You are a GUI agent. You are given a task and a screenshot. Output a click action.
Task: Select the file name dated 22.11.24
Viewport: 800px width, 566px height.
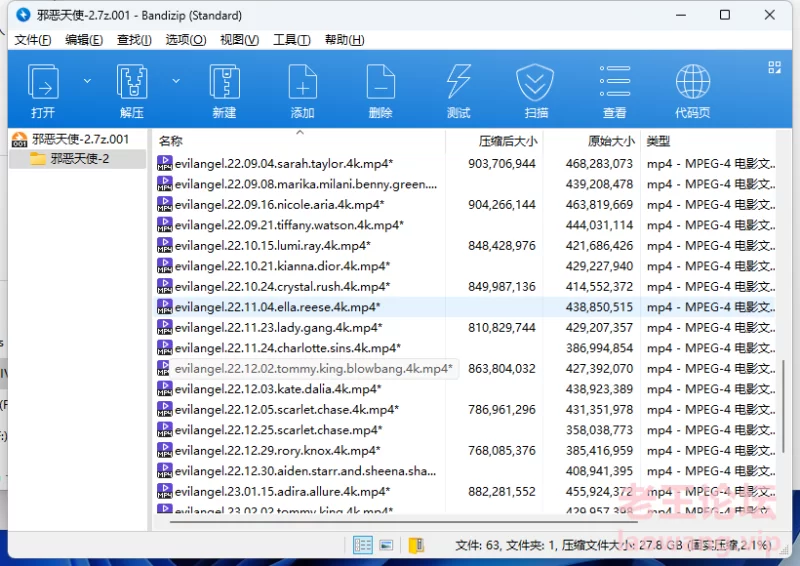[288, 348]
